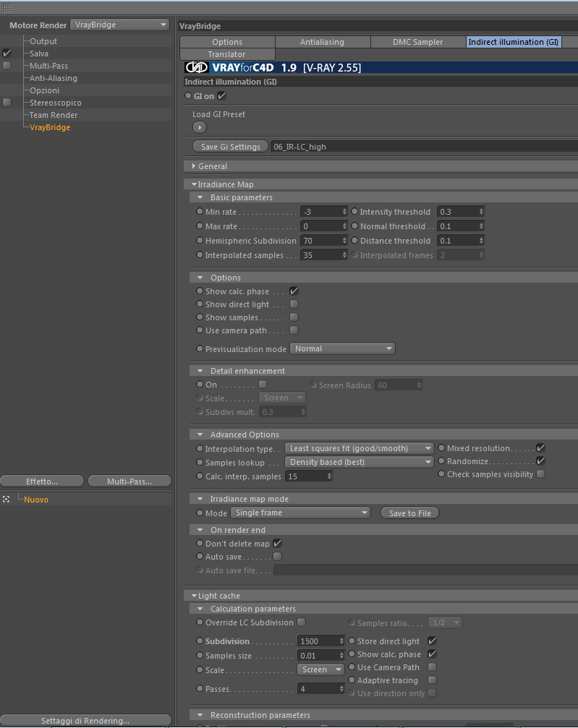This screenshot has width=578, height=728.
Task: Enable Auto save checkbox
Action: coord(277,556)
